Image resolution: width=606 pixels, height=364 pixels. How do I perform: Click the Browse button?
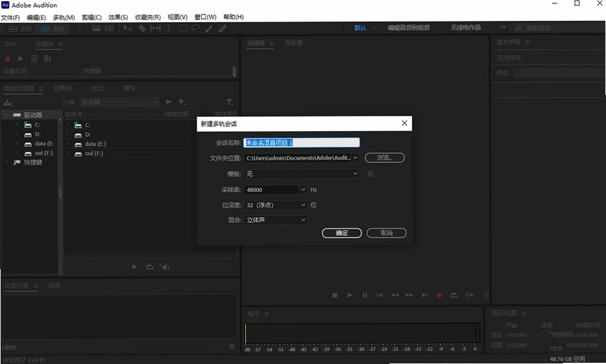pyautogui.click(x=385, y=158)
